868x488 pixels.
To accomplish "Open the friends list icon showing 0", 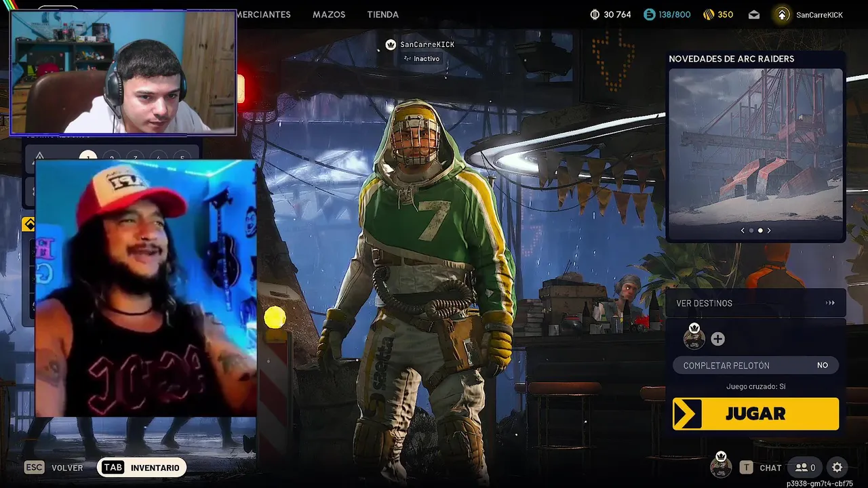I will [x=806, y=467].
